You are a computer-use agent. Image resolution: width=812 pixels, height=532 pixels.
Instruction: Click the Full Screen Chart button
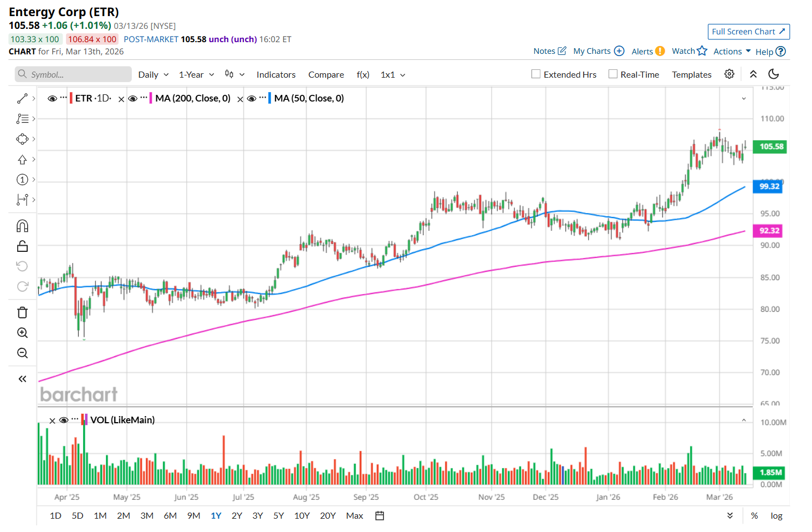[x=748, y=32]
